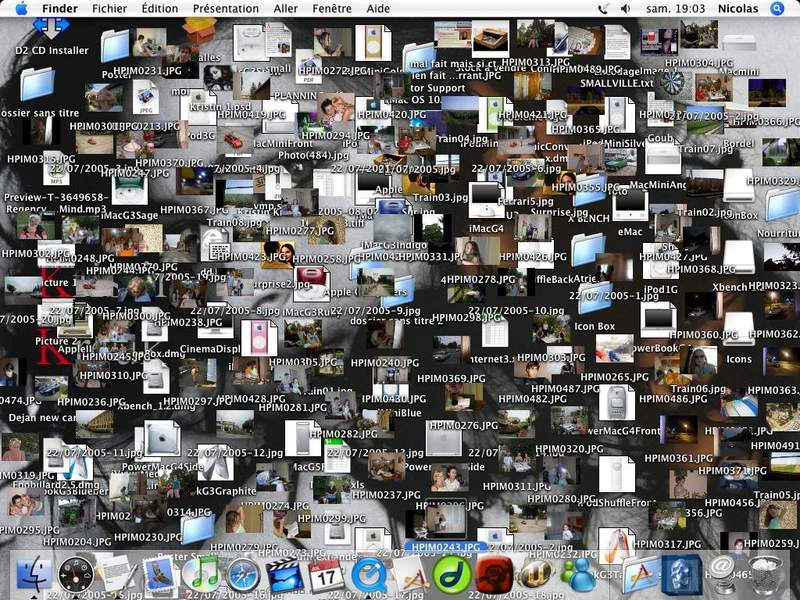Launch QuickTime Player from the Dock
This screenshot has width=800, height=600.
(x=368, y=575)
